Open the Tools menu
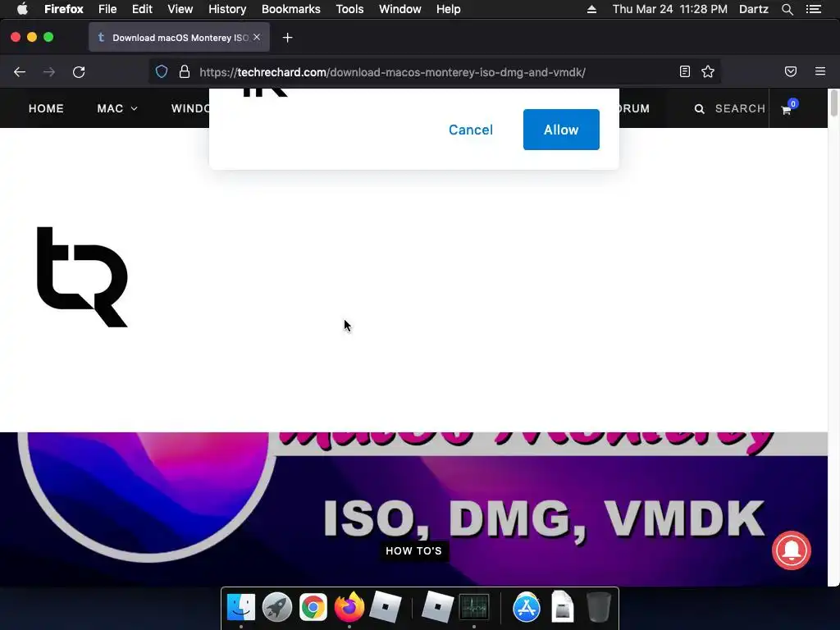This screenshot has width=840, height=630. click(x=349, y=9)
